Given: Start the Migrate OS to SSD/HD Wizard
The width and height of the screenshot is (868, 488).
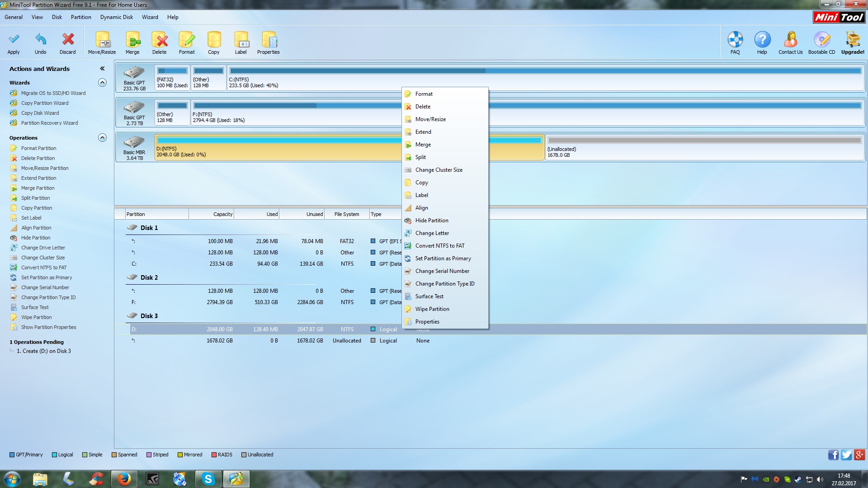Looking at the screenshot, I should 53,93.
